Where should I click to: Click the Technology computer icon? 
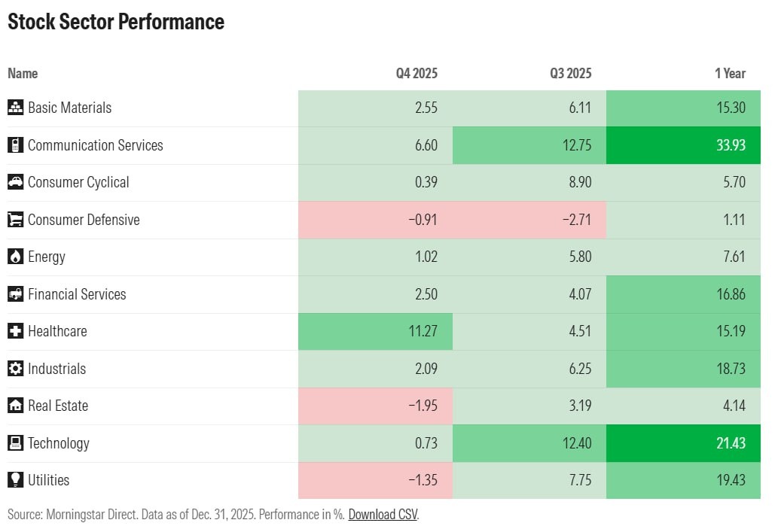[x=15, y=443]
